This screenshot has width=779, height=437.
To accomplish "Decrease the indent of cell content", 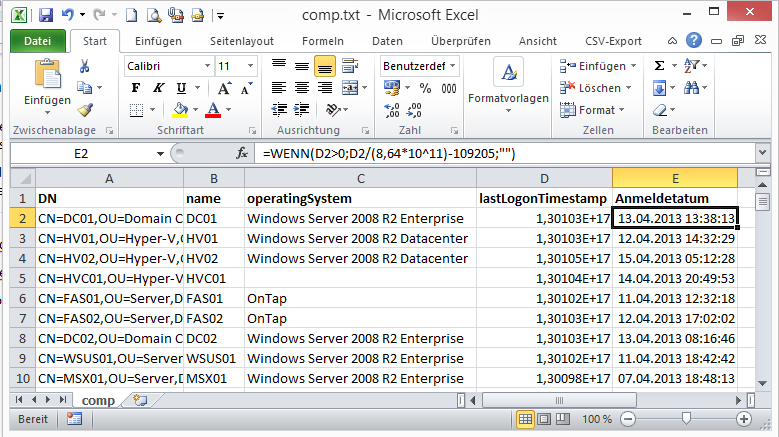I will [x=279, y=110].
